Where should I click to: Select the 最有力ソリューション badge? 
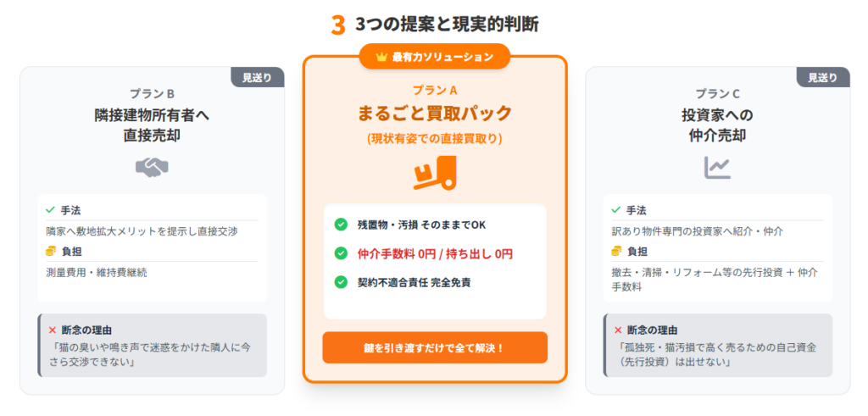click(435, 57)
